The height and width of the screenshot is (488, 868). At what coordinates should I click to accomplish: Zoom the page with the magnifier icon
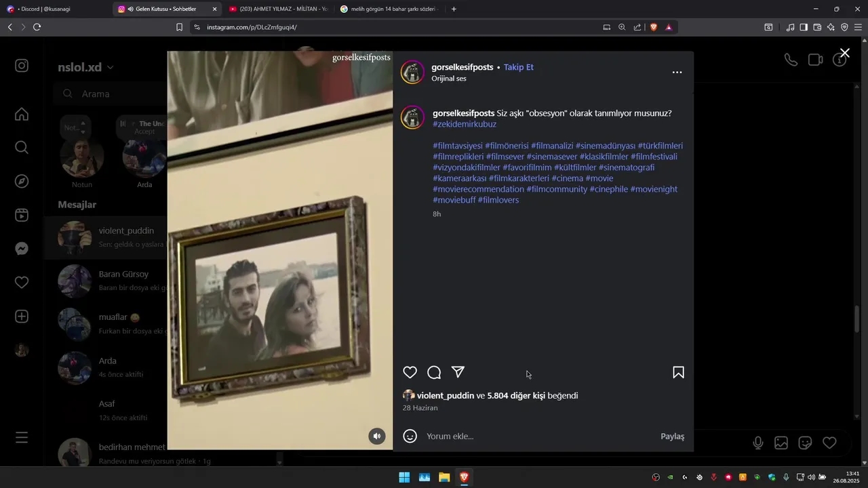coord(622,27)
